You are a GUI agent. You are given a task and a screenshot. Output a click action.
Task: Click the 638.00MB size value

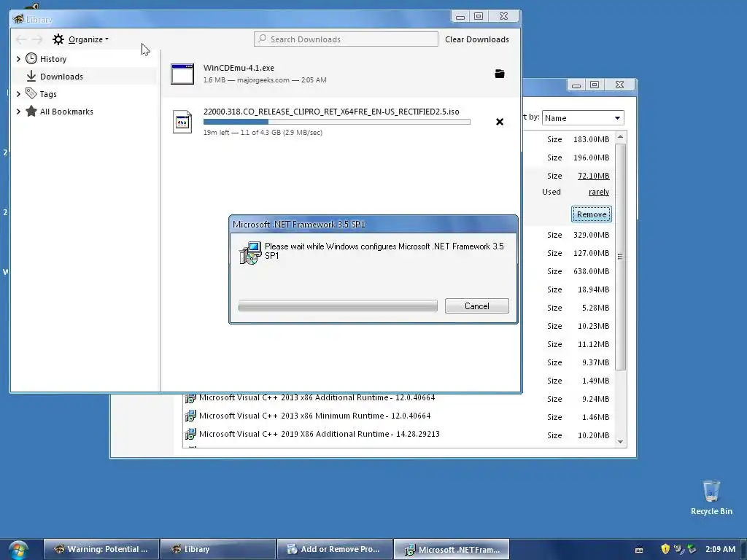(x=591, y=271)
